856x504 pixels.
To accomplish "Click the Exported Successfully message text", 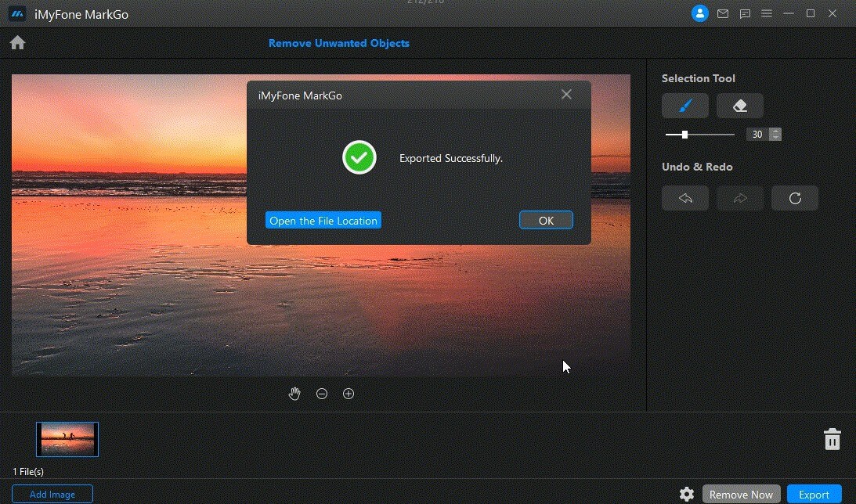I will click(x=451, y=158).
